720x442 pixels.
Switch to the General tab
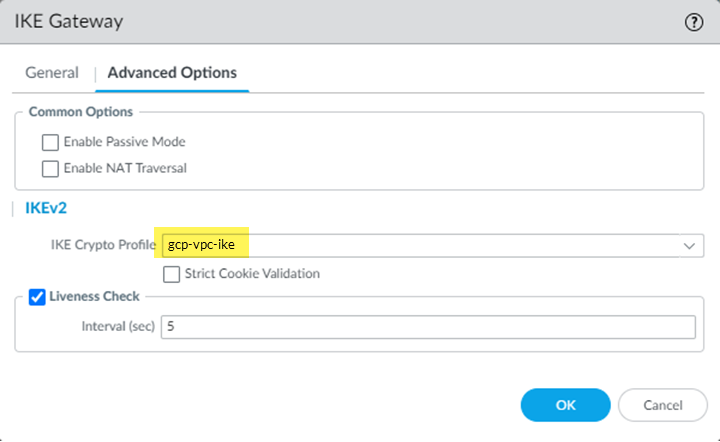[52, 73]
